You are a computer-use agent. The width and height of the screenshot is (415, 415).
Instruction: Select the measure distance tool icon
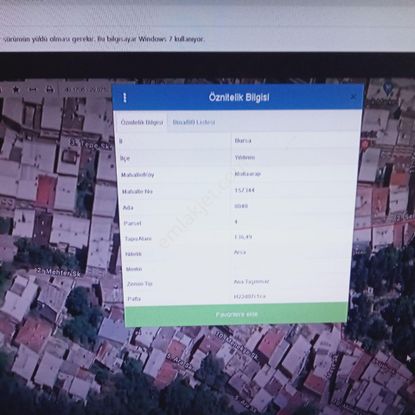32,89
